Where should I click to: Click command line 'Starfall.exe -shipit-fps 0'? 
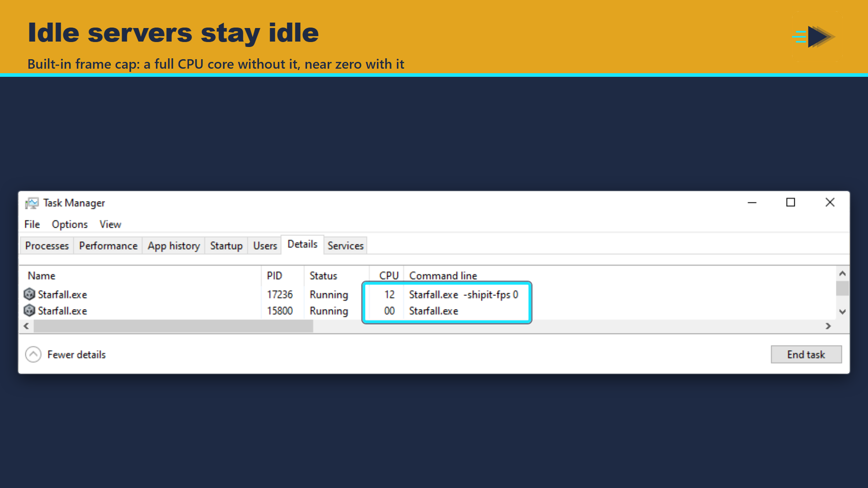pyautogui.click(x=463, y=295)
